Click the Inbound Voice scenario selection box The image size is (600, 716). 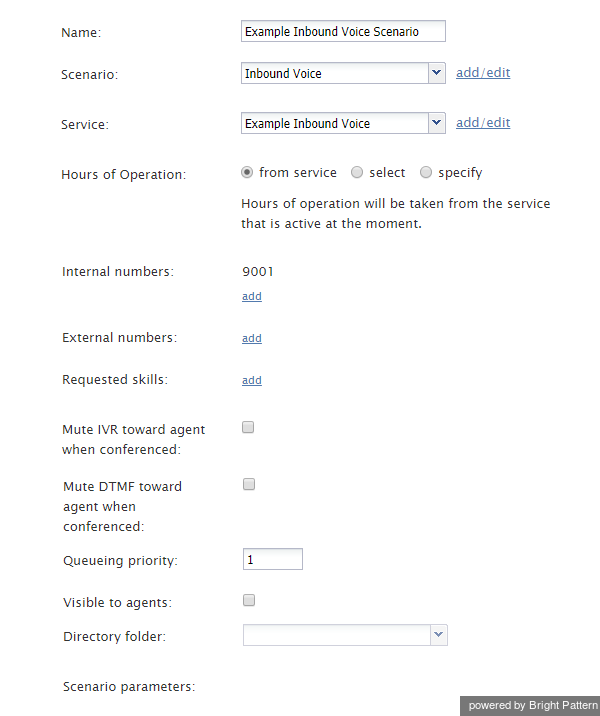pos(334,73)
